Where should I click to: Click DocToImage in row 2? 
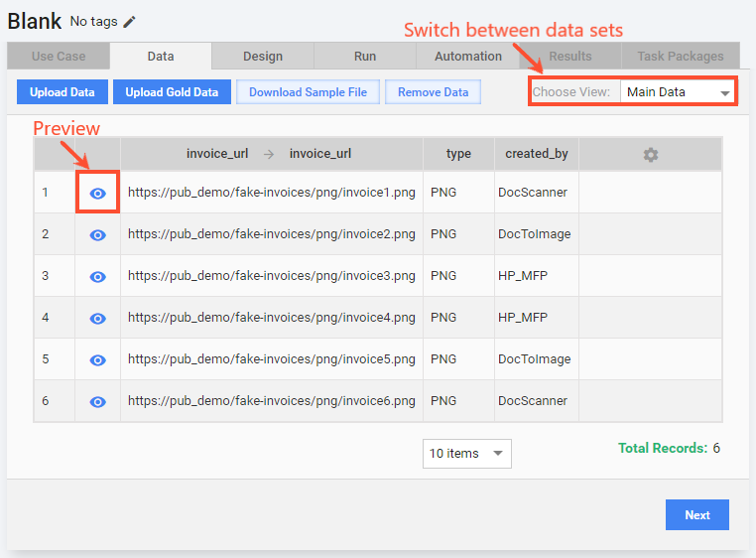[534, 234]
